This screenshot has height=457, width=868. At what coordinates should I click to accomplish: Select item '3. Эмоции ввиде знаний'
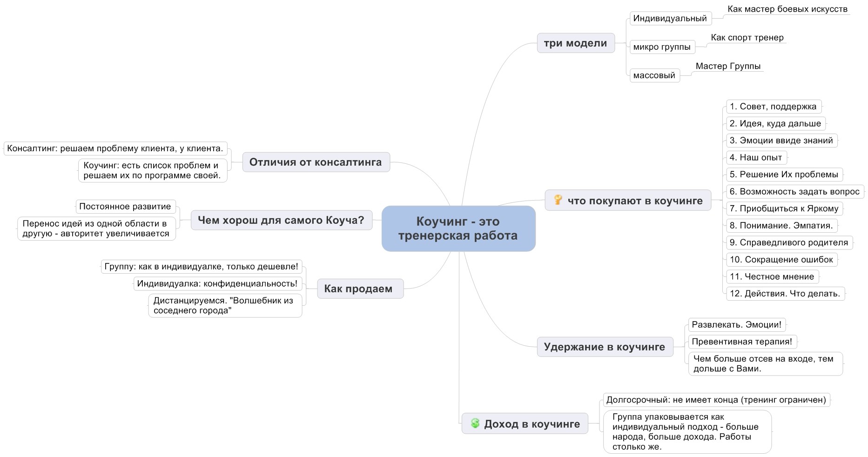782,140
